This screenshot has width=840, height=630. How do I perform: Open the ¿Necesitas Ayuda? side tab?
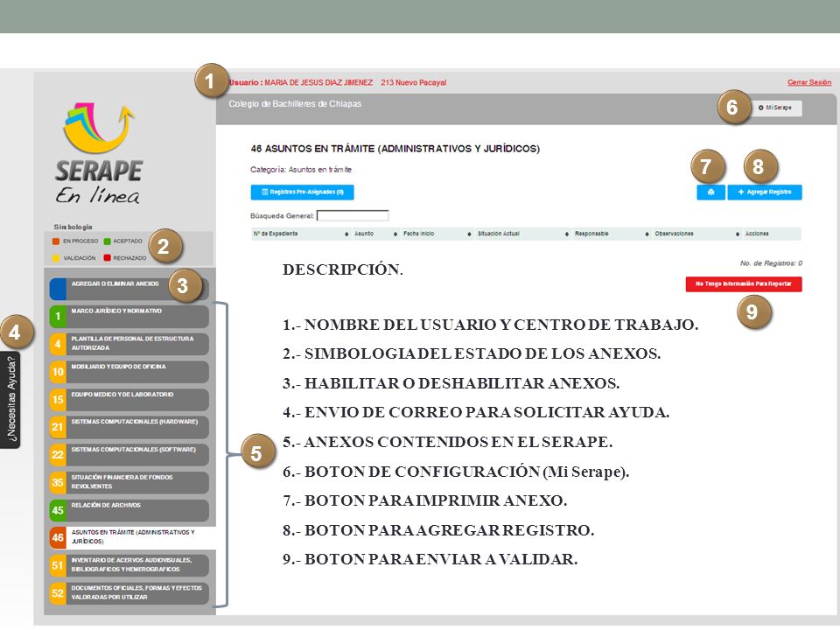tap(10, 400)
